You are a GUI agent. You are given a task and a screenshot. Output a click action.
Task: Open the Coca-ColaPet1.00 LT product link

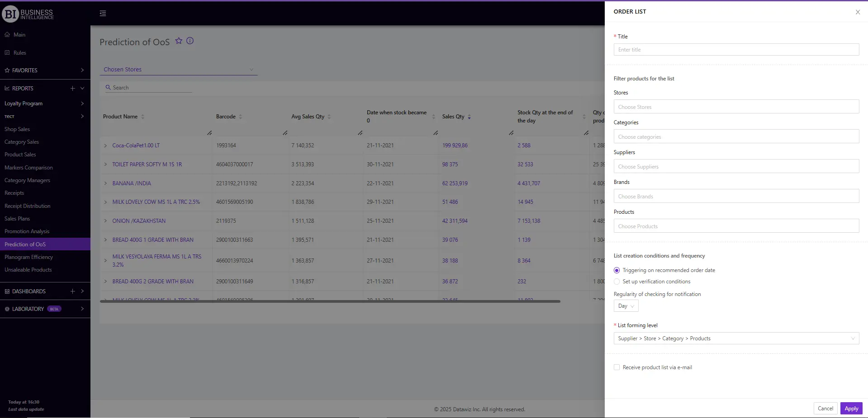[x=135, y=145]
